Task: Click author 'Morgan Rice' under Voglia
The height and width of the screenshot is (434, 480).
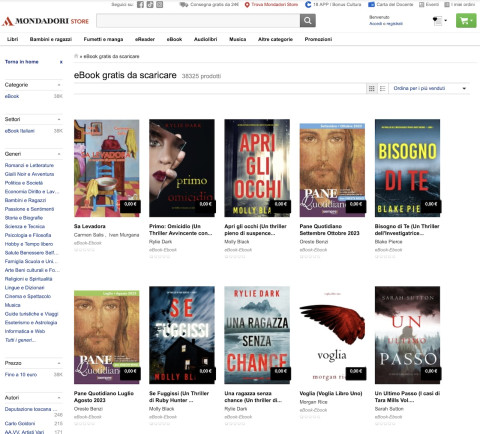Action: [313, 402]
